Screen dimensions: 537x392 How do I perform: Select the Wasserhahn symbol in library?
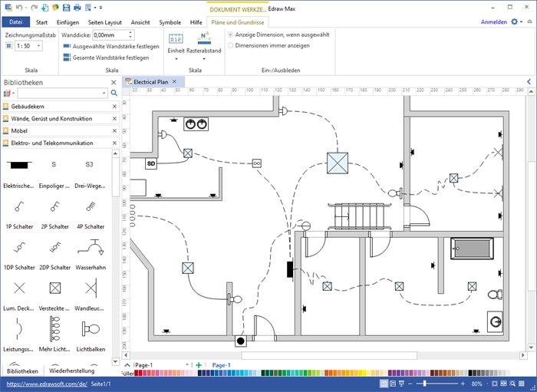tap(90, 249)
